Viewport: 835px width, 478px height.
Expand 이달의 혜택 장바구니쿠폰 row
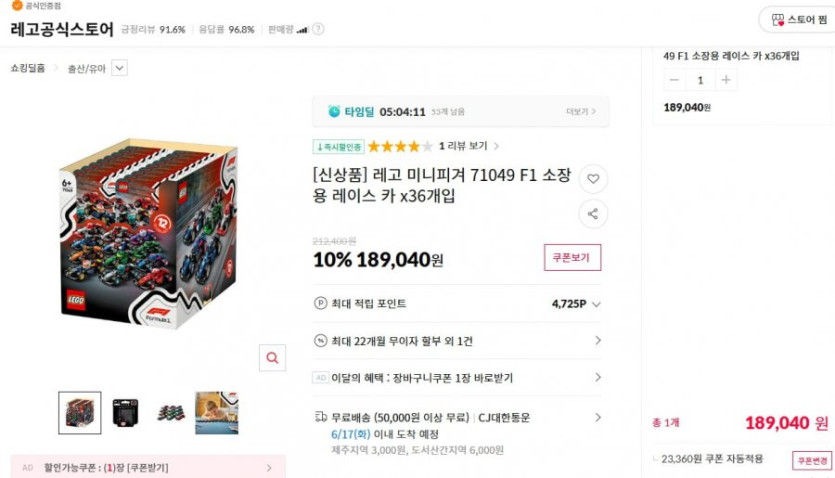coord(457,377)
